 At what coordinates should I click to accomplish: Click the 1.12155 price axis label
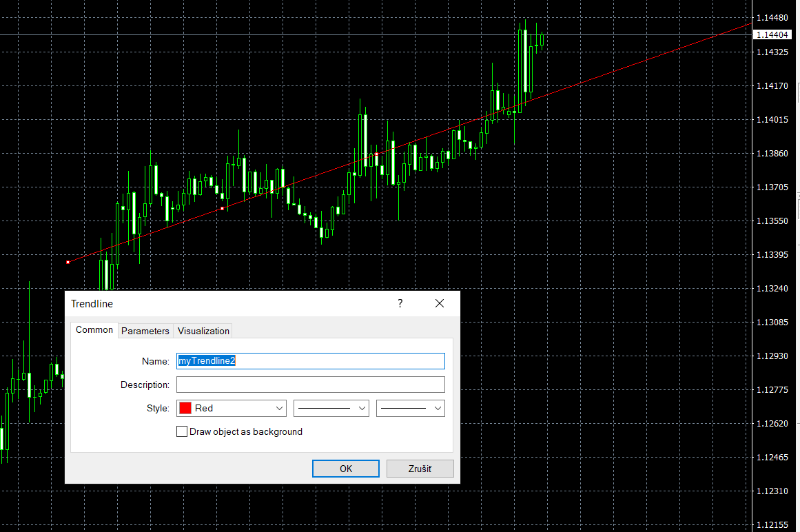click(772, 524)
